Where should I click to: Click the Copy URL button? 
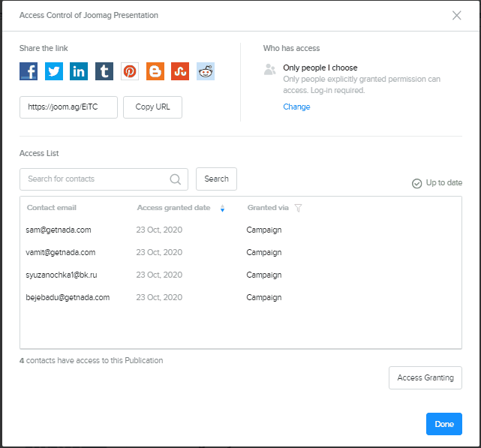pyautogui.click(x=152, y=107)
